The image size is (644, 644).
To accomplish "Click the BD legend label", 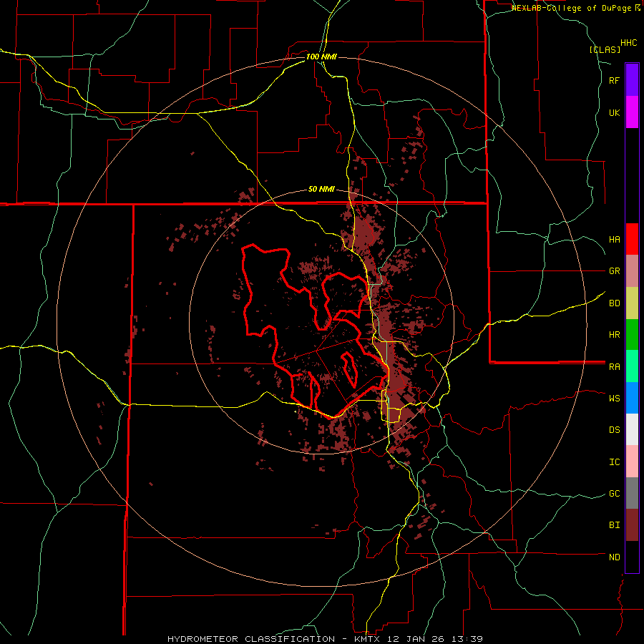I will tap(614, 303).
